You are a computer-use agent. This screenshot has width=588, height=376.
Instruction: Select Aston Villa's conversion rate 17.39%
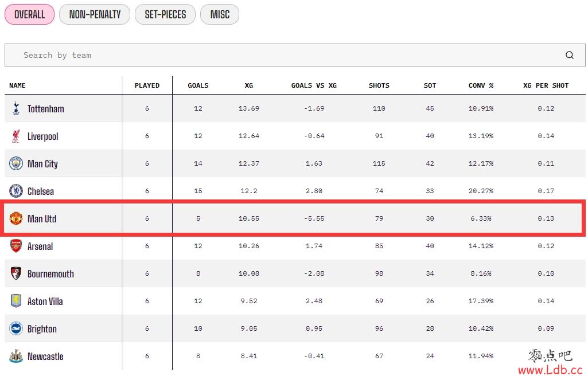(481, 301)
